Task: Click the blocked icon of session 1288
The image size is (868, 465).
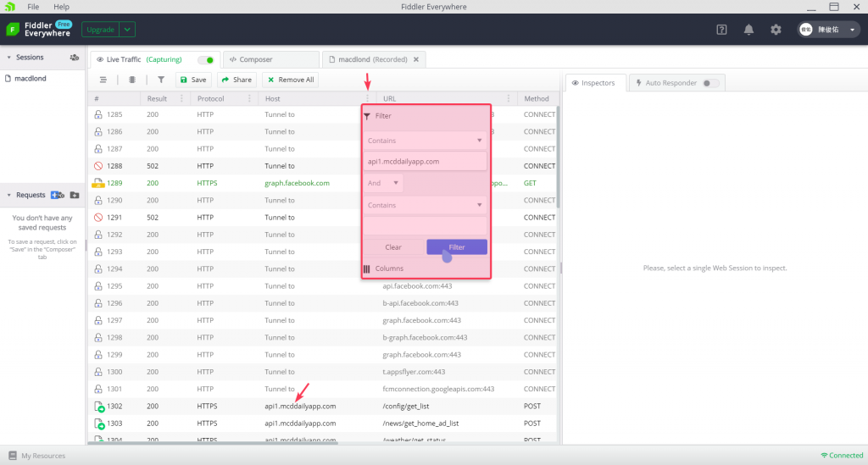Action: (x=98, y=166)
